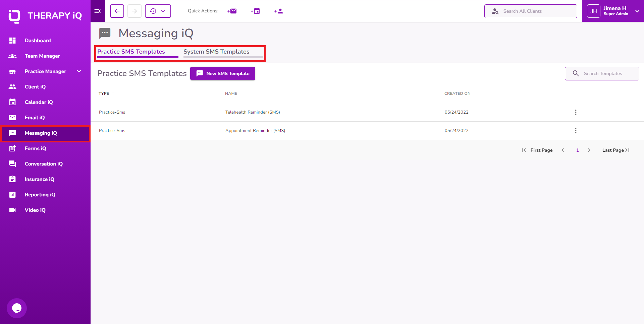Navigate to Calendar iQ
The width and height of the screenshot is (644, 324).
pyautogui.click(x=38, y=102)
